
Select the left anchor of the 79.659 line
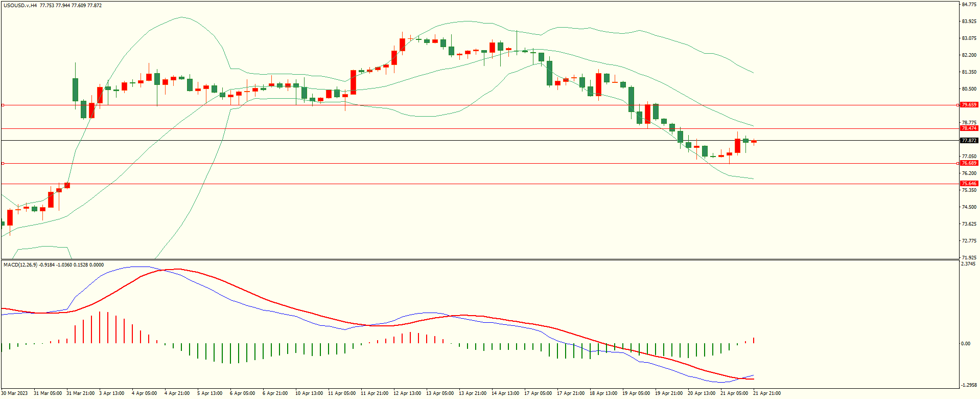point(3,105)
